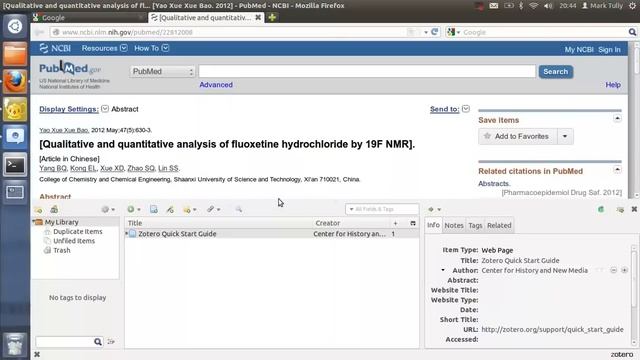Click the zotero.org quick_start_guide URL value
Viewport: 640px width, 360px height.
[x=552, y=329]
